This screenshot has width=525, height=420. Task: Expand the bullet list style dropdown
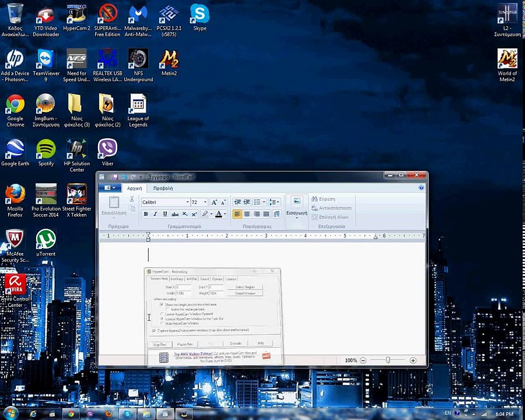(x=264, y=202)
